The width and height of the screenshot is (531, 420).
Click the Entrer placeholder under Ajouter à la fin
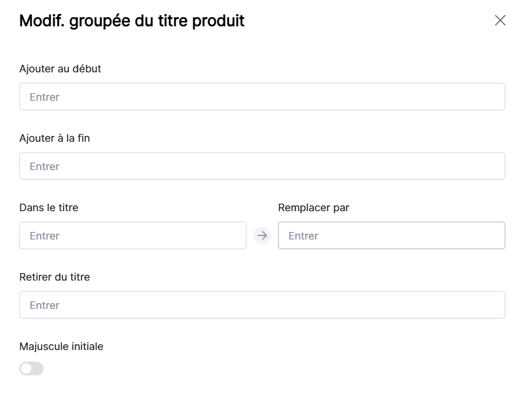(x=45, y=166)
